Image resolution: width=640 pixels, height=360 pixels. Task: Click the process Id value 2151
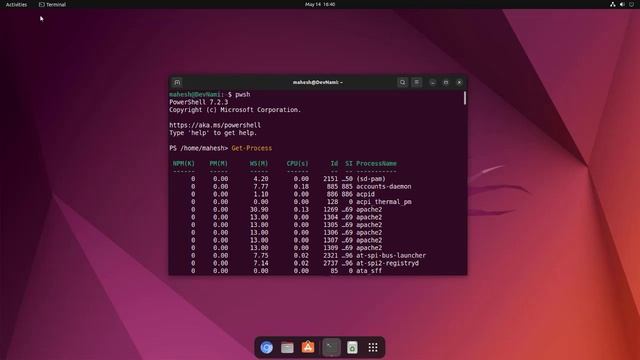pos(331,179)
